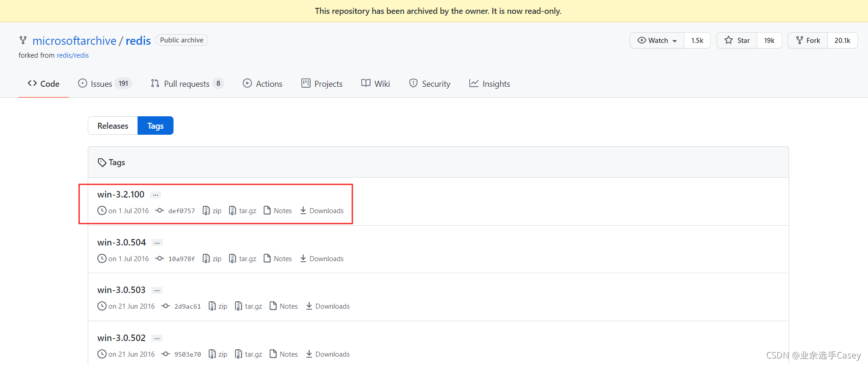The image size is (868, 365).
Task: Open the Watch dropdown
Action: coord(657,40)
